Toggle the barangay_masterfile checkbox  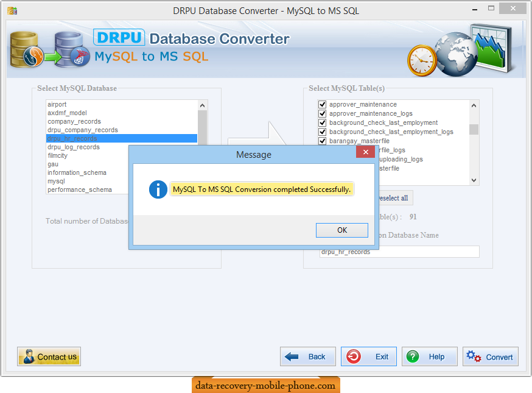pyautogui.click(x=323, y=141)
